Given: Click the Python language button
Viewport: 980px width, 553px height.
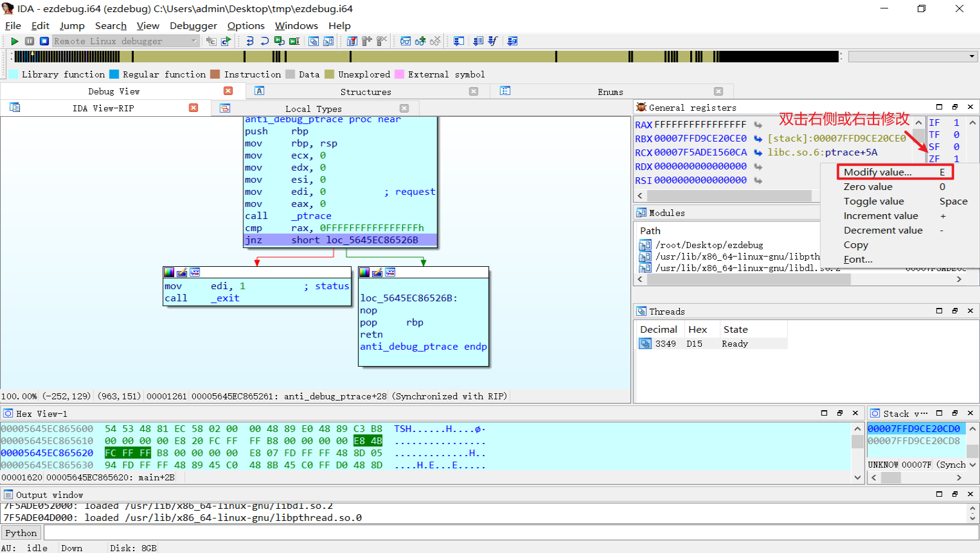Looking at the screenshot, I should (x=21, y=533).
